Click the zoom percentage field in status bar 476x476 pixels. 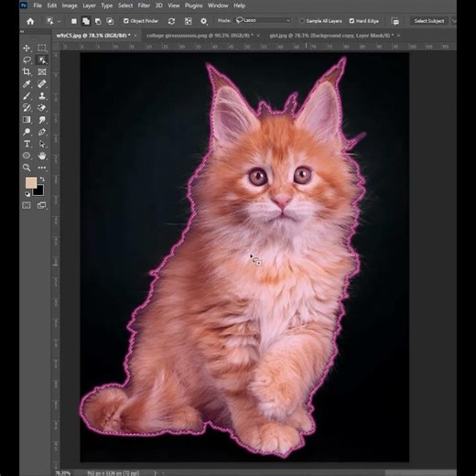tap(62, 473)
